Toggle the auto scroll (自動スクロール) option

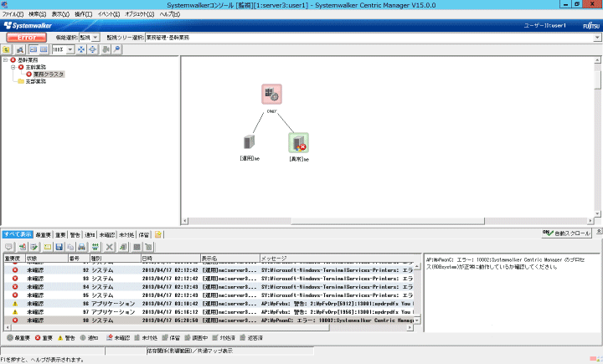click(x=566, y=233)
